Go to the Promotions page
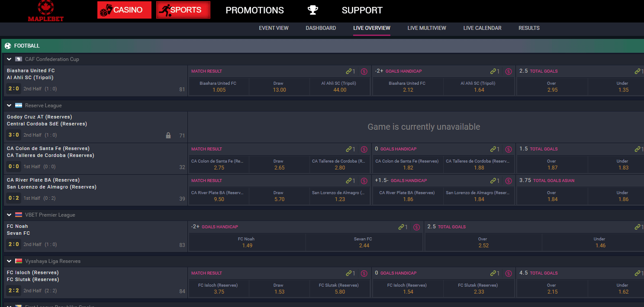 click(x=254, y=10)
